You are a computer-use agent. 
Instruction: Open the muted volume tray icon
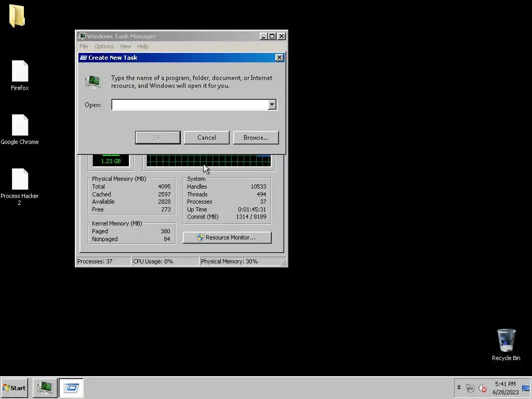[x=482, y=388]
